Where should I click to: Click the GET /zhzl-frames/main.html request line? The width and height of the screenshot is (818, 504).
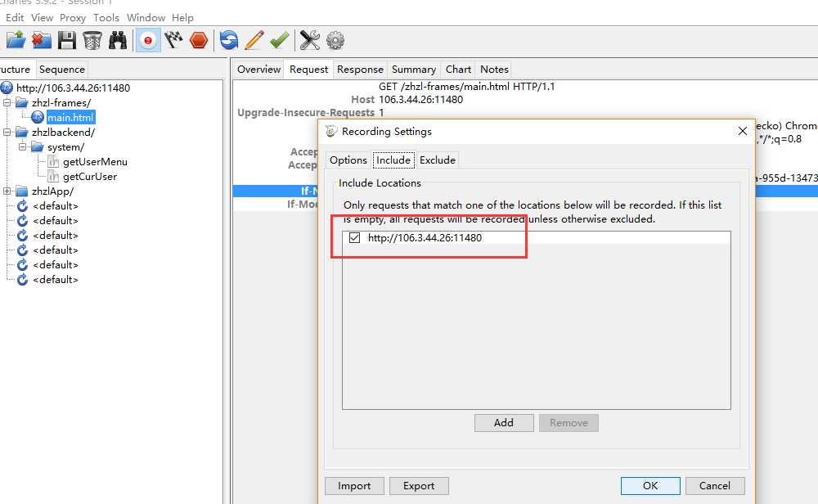coord(467,86)
